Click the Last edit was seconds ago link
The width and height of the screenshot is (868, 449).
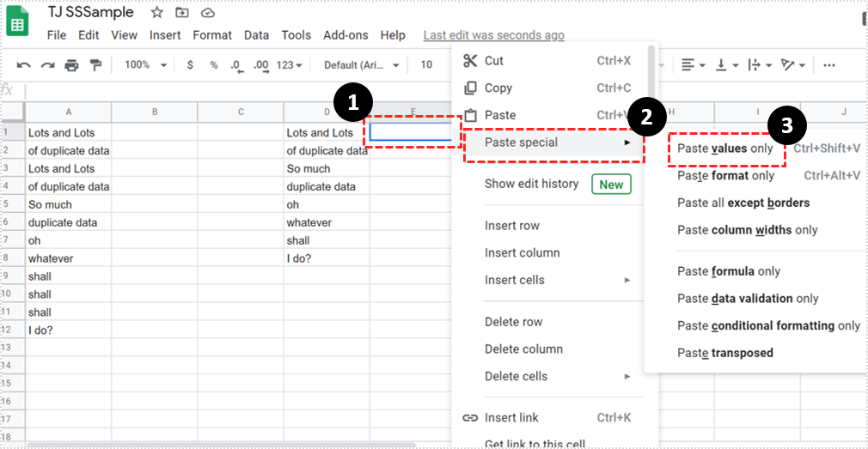click(493, 35)
